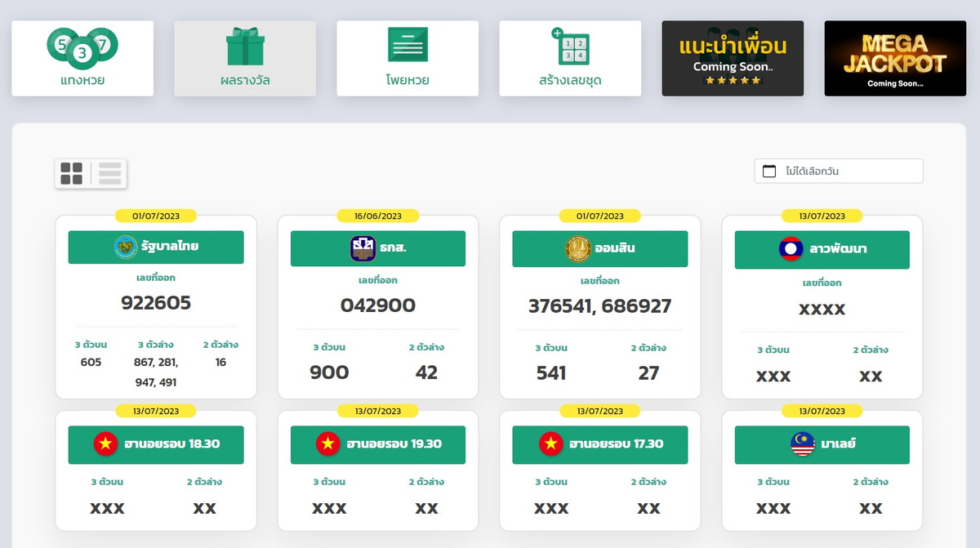Image resolution: width=980 pixels, height=548 pixels.
Task: Click the ออมสิน gold seal icon
Action: pos(578,247)
